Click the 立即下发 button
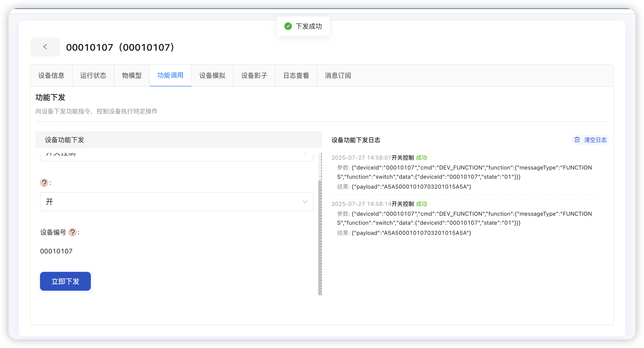The width and height of the screenshot is (644, 348). click(x=65, y=281)
